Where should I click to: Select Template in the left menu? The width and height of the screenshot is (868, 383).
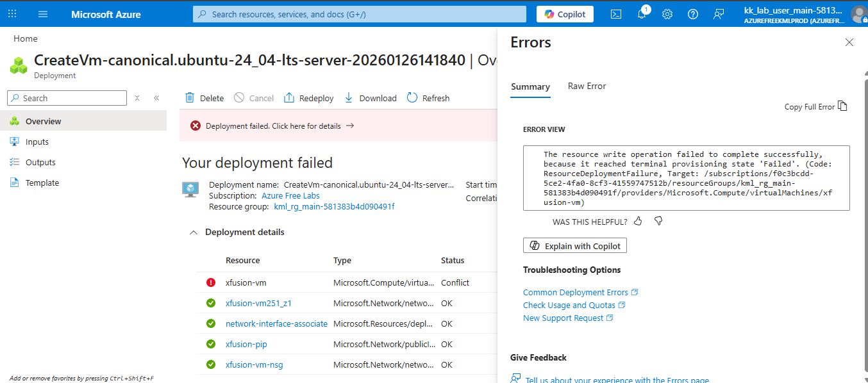point(42,183)
